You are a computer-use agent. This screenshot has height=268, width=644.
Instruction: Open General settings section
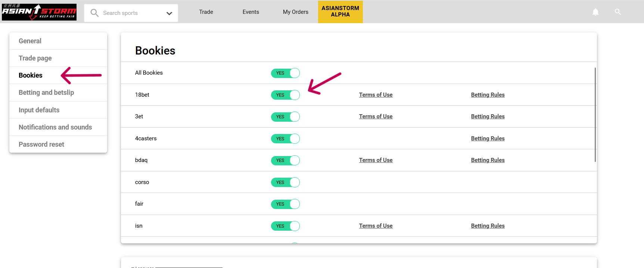(x=58, y=41)
